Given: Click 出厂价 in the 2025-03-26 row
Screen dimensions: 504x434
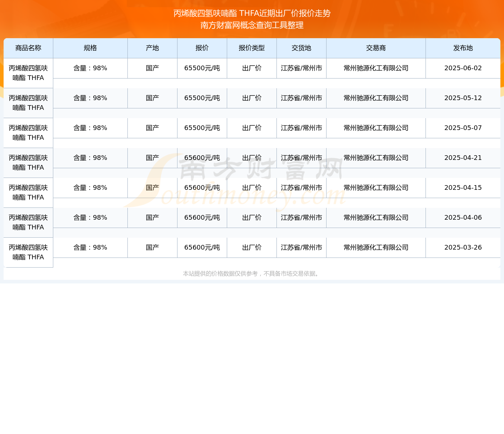Looking at the screenshot, I should coord(252,247).
